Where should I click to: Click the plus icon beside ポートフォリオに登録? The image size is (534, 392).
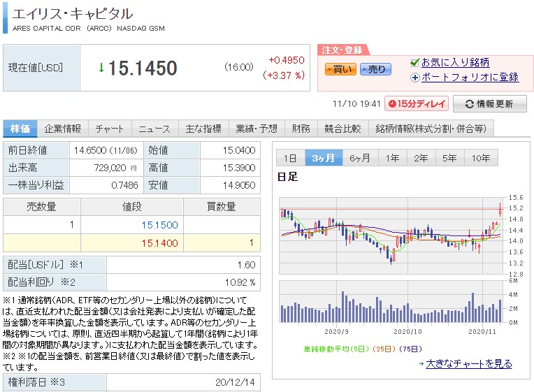(414, 78)
